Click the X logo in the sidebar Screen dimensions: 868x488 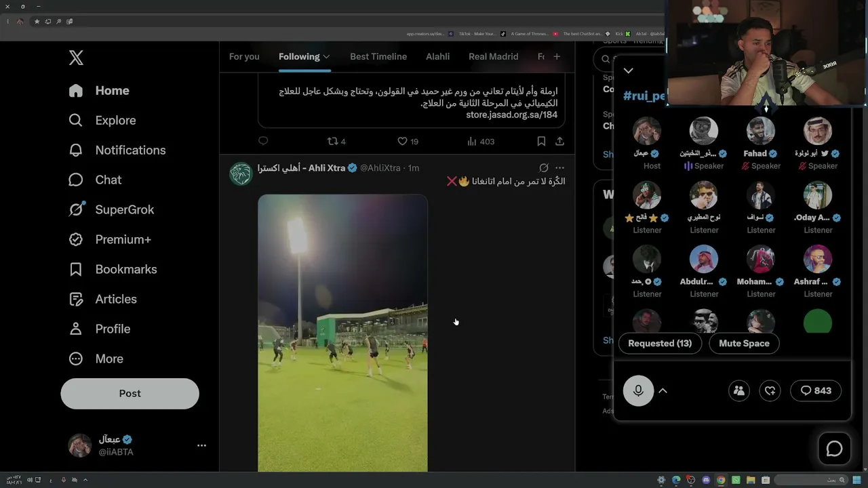[76, 58]
